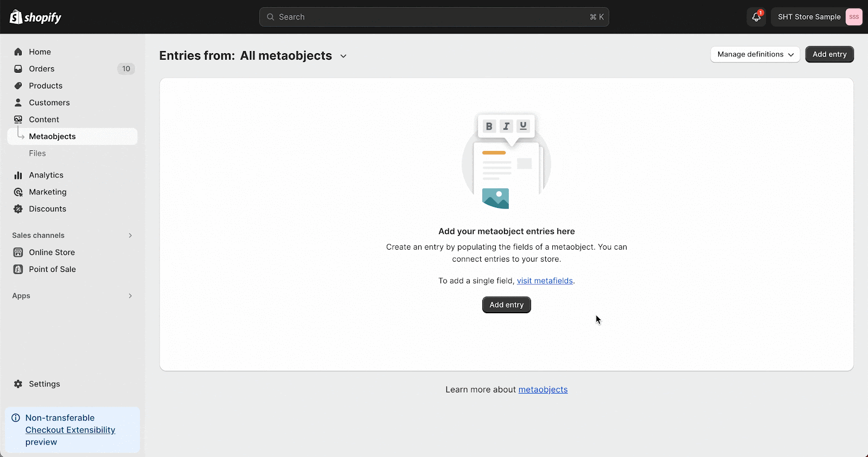Viewport: 868px width, 457px height.
Task: Click the Customers person icon
Action: click(18, 103)
